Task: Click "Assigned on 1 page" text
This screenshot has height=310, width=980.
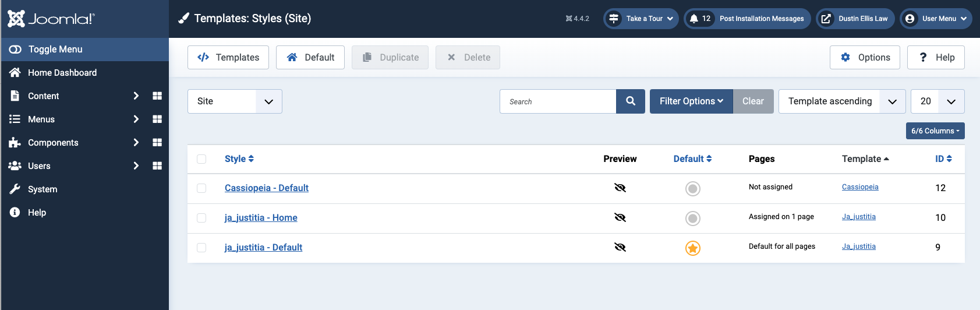Action: [781, 217]
